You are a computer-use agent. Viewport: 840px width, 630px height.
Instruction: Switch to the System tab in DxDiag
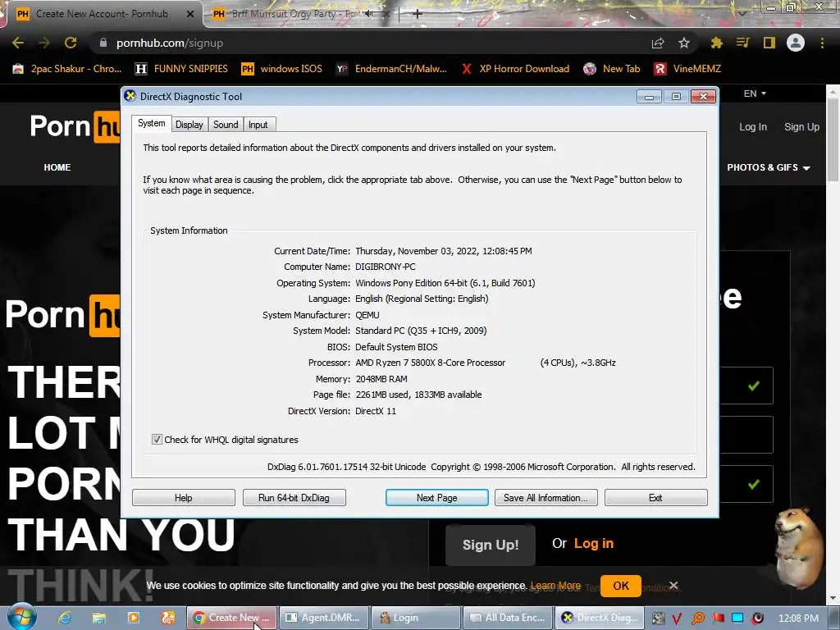point(152,123)
